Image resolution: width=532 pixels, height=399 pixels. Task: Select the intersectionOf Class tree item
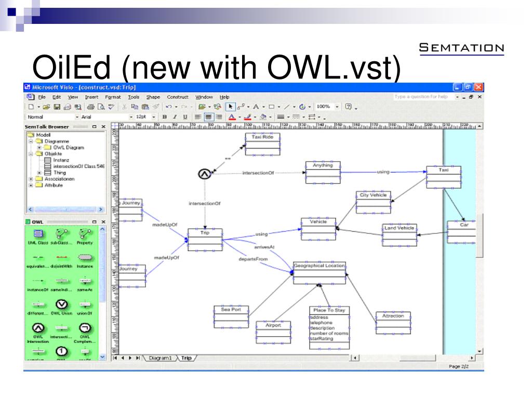coord(75,166)
